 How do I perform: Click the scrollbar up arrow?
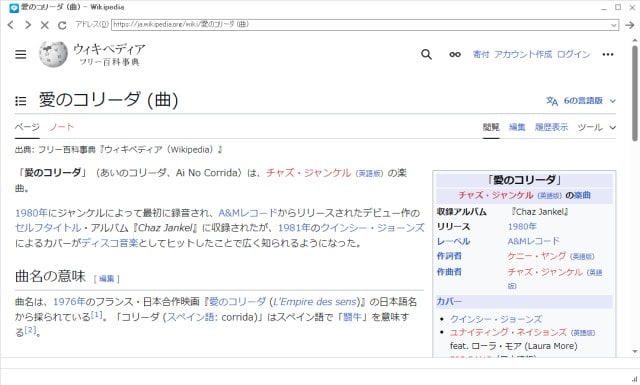point(635,40)
